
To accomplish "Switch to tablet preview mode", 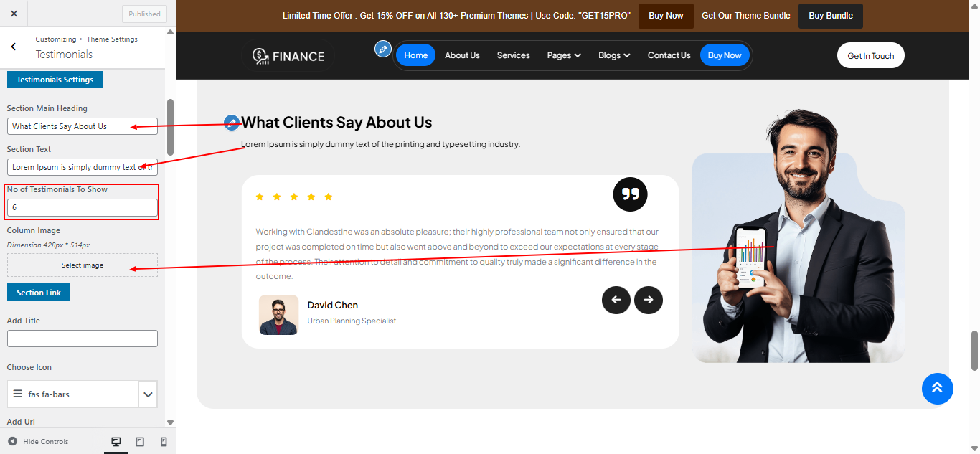I will coord(140,442).
